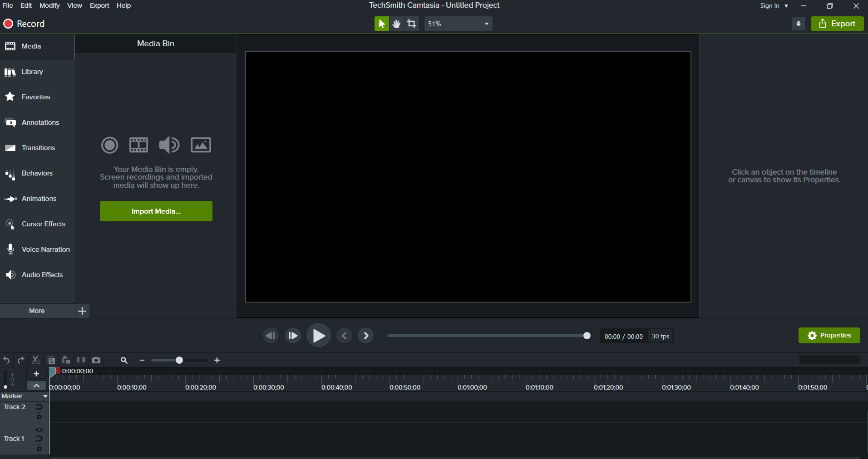Click the plus icon to add a track
The height and width of the screenshot is (459, 868).
click(x=36, y=374)
